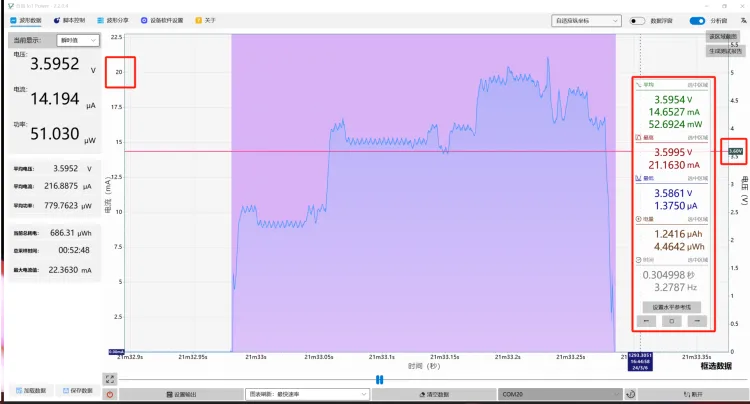Screen dimensions: 750x404
Task: Click the 清空数据 clear data button
Action: (434, 394)
